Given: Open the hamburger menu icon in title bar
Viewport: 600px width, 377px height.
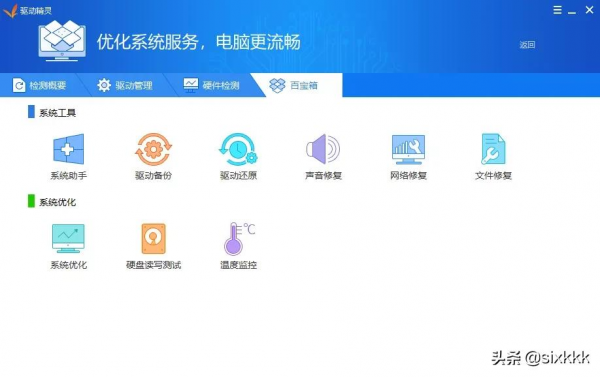Looking at the screenshot, I should coord(558,10).
